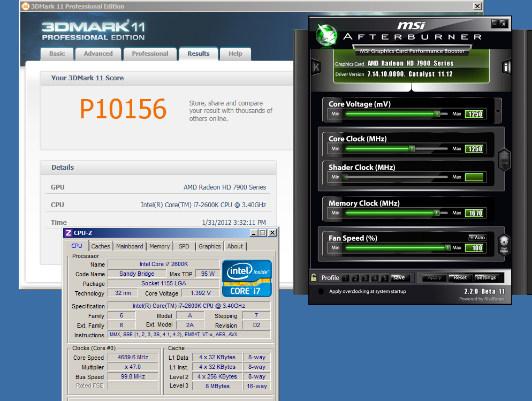Click the Memory Clock value field 1670

click(x=475, y=213)
